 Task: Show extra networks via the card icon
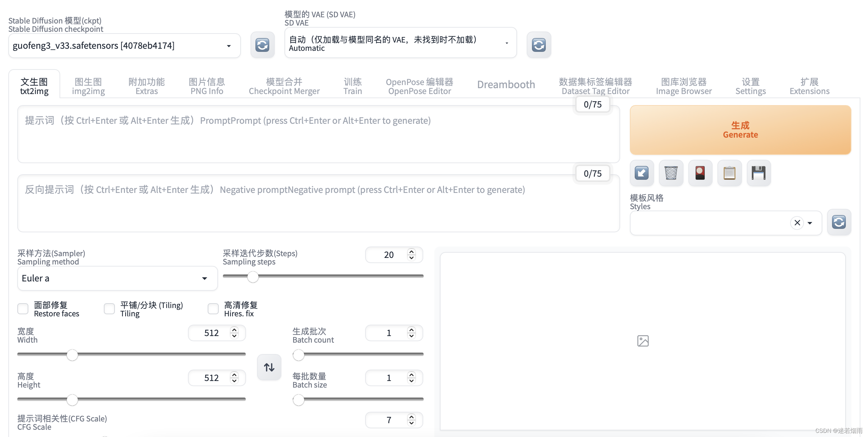(700, 173)
